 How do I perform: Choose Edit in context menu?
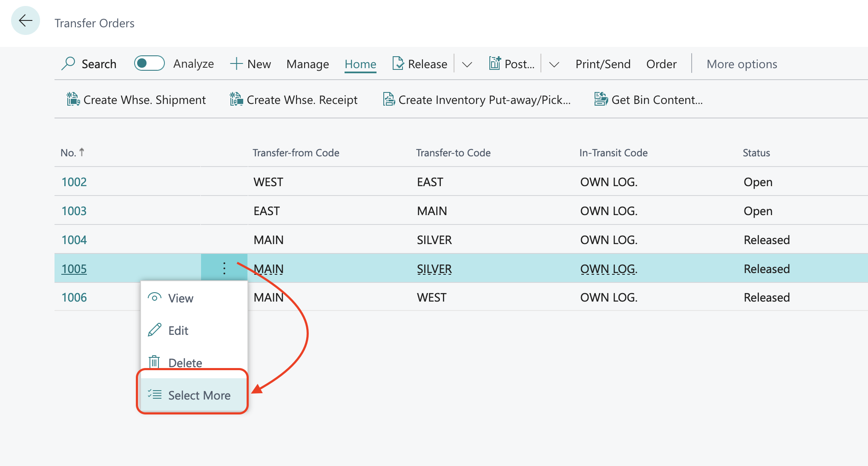coord(178,331)
